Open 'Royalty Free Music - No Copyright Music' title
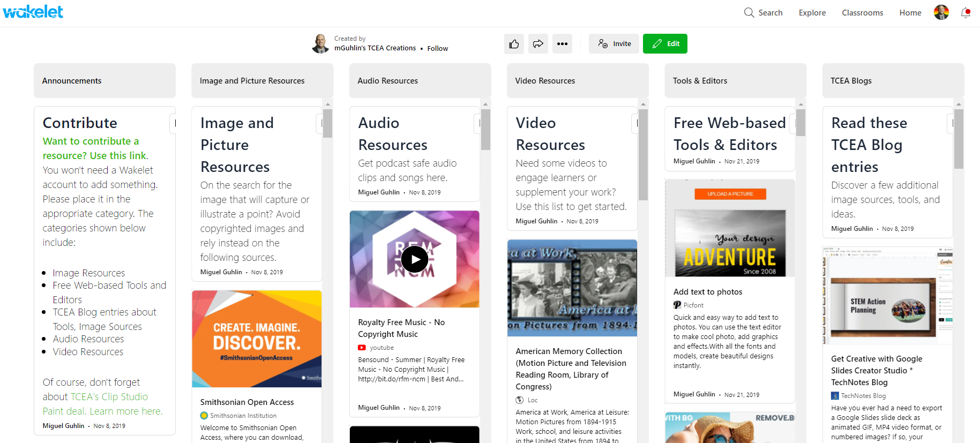This screenshot has width=980, height=443. (x=401, y=328)
